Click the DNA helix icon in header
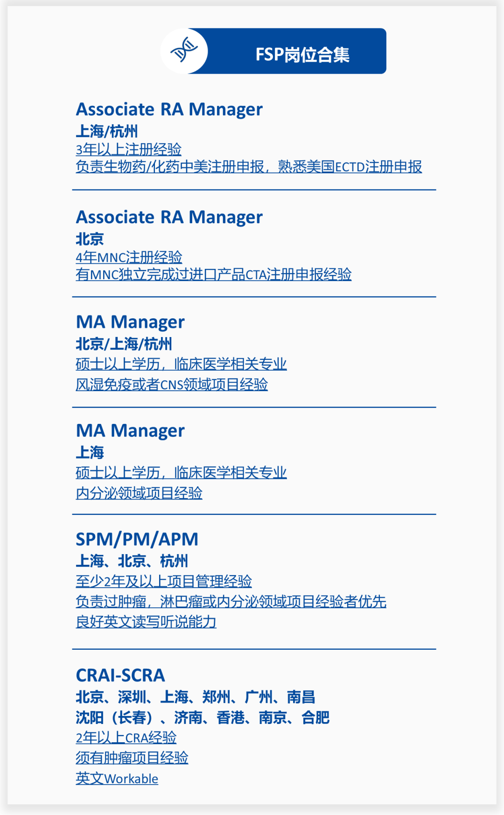This screenshot has height=815, width=504. tap(184, 50)
